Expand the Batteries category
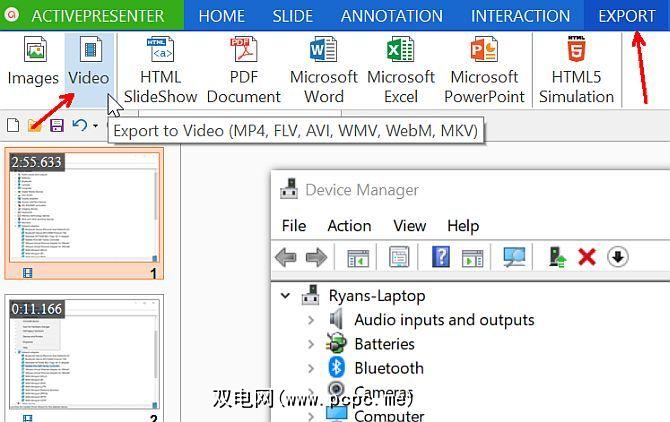This screenshot has width=670, height=422. 311,344
